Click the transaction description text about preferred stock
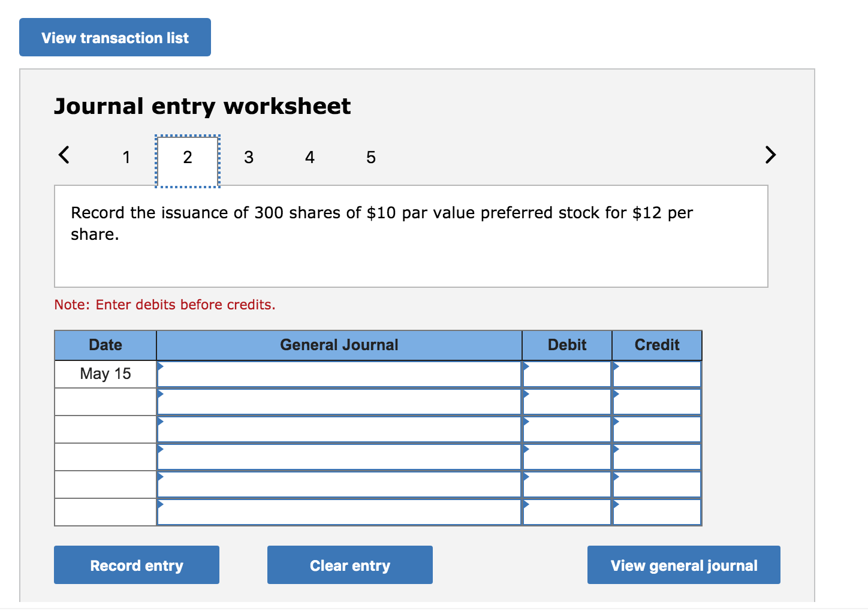868x614 pixels. pos(382,223)
